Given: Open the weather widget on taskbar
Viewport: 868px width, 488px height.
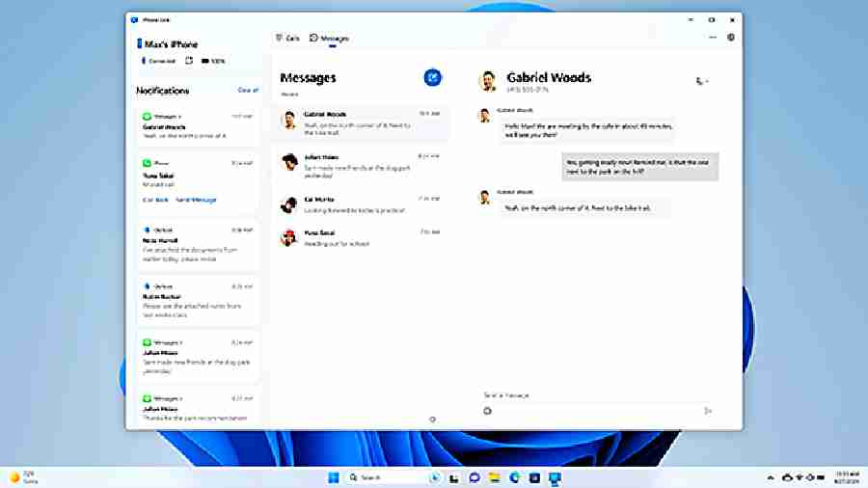Looking at the screenshot, I should [x=23, y=477].
